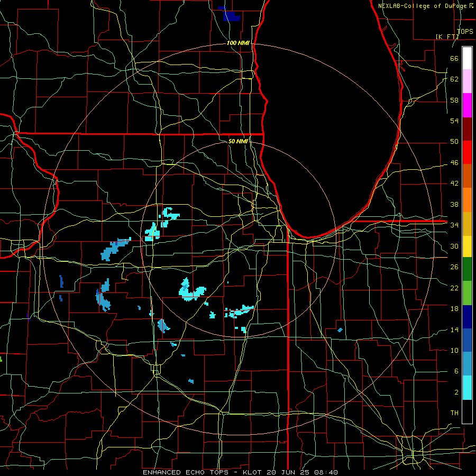Click the '46' legend value
476x476 pixels.
click(x=454, y=162)
